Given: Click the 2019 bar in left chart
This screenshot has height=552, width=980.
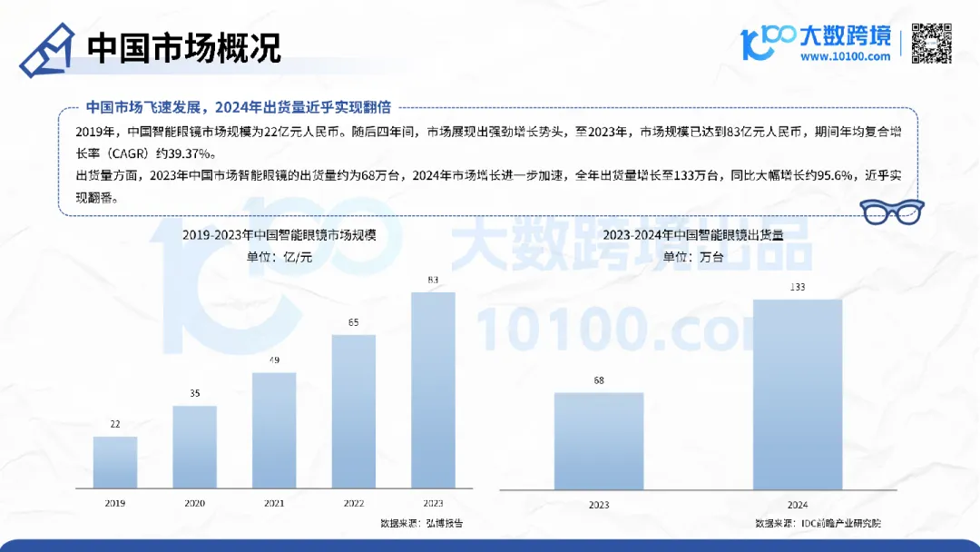Looking at the screenshot, I should point(113,463).
